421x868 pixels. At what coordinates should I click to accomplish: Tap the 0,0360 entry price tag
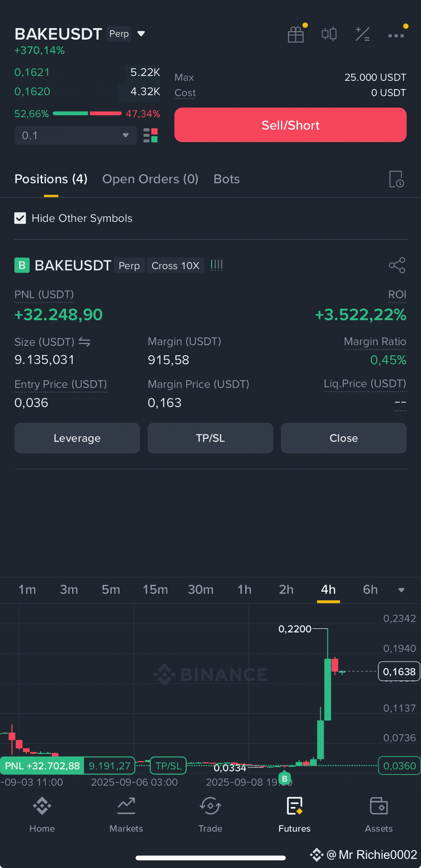(399, 766)
